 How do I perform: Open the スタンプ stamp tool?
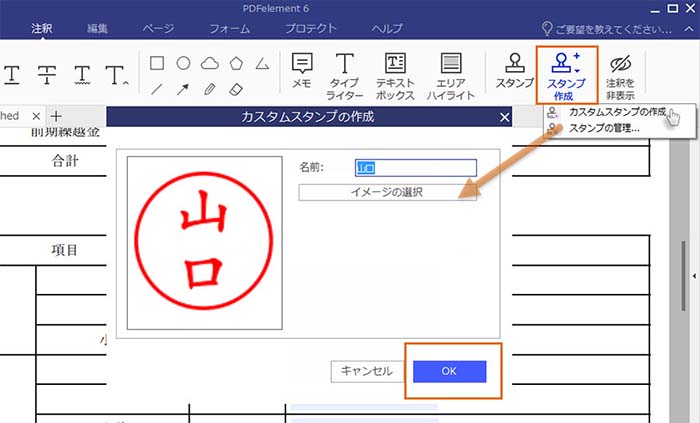coord(515,72)
